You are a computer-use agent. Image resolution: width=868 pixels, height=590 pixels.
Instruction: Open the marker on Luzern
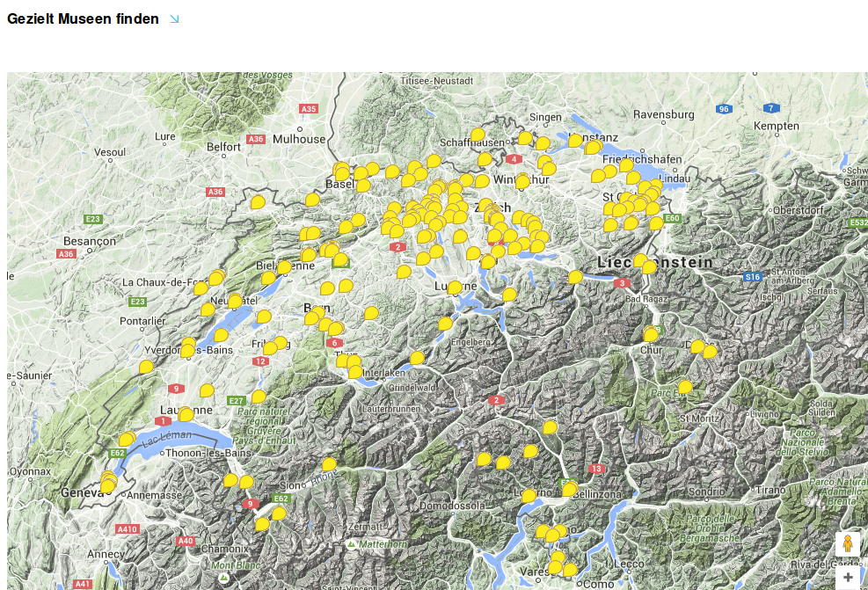click(455, 288)
